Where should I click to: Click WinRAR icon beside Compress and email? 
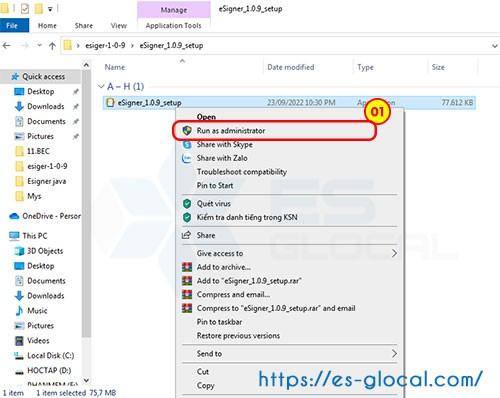tap(187, 294)
